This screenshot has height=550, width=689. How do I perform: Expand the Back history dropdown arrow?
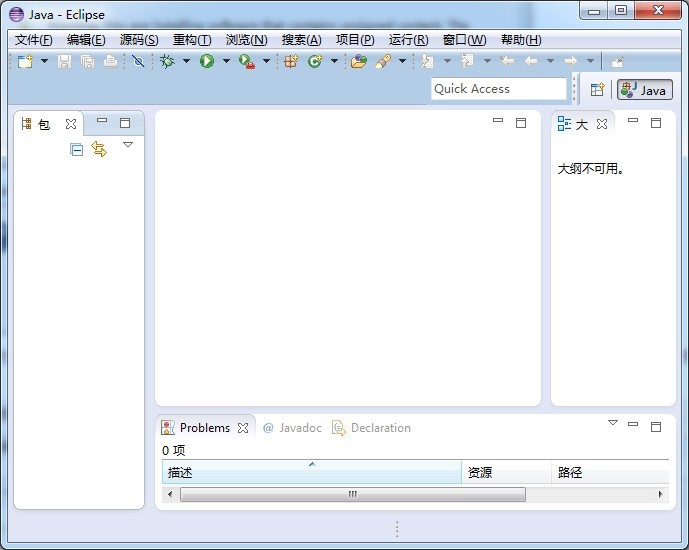pos(551,61)
